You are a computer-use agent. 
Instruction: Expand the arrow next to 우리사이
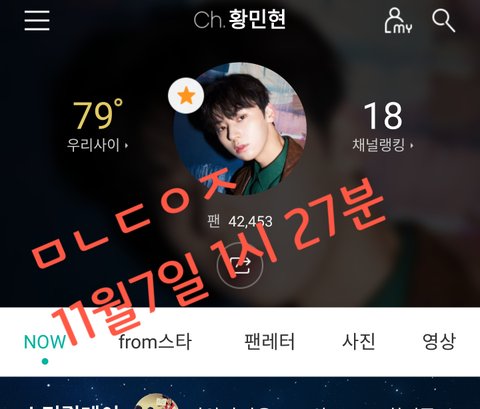[126, 146]
